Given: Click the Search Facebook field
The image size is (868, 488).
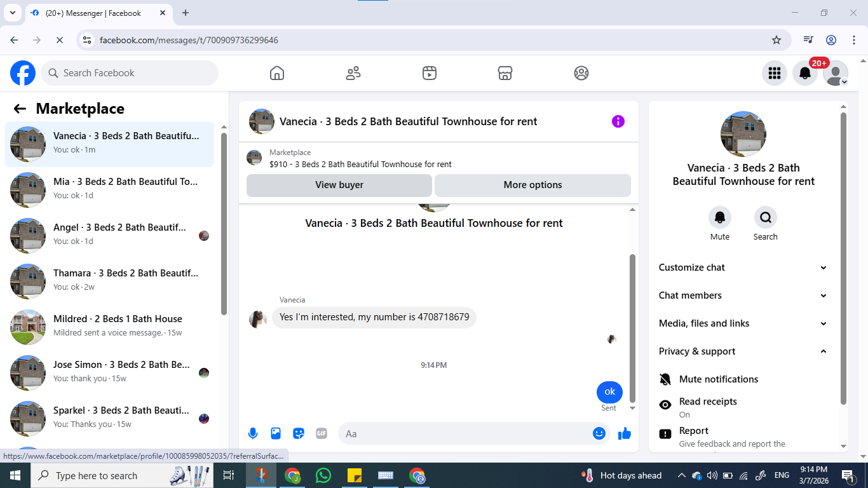Looking at the screenshot, I should click(130, 73).
